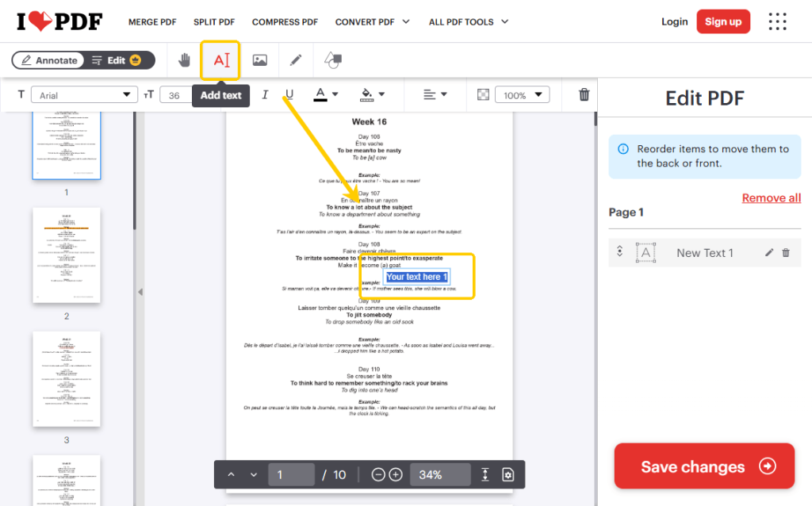Click the font size field showing 36

[x=175, y=95]
